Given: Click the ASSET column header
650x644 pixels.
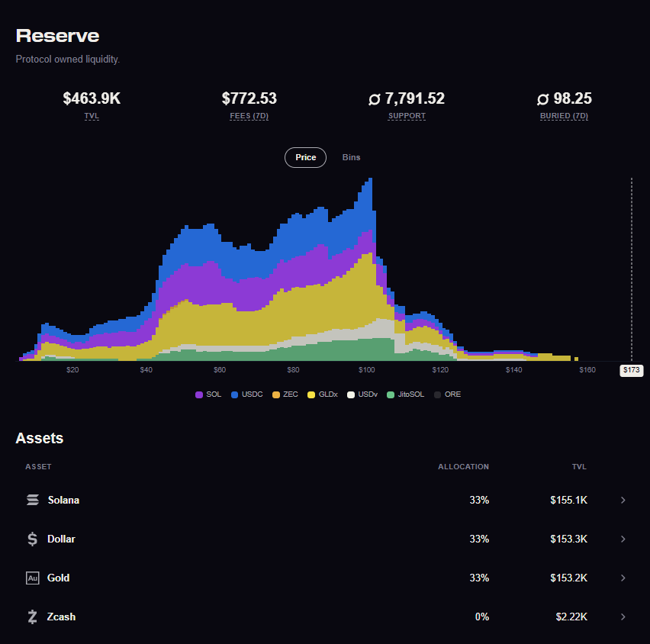Looking at the screenshot, I should pos(39,467).
